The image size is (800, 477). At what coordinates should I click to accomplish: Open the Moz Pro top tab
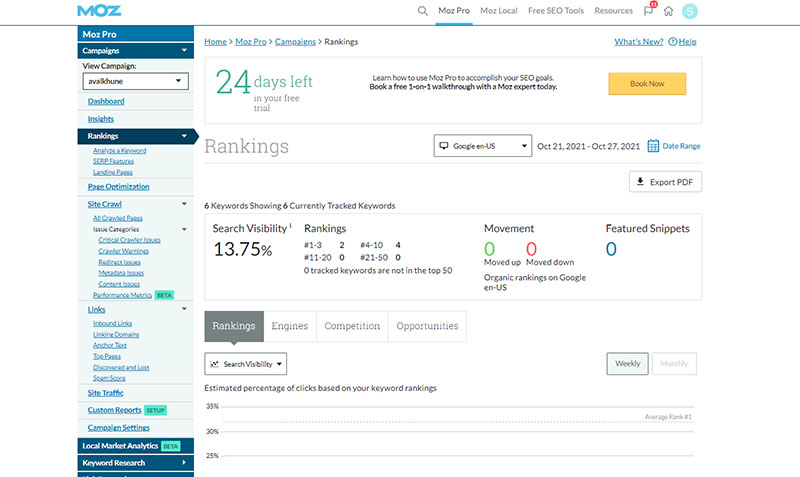point(454,11)
